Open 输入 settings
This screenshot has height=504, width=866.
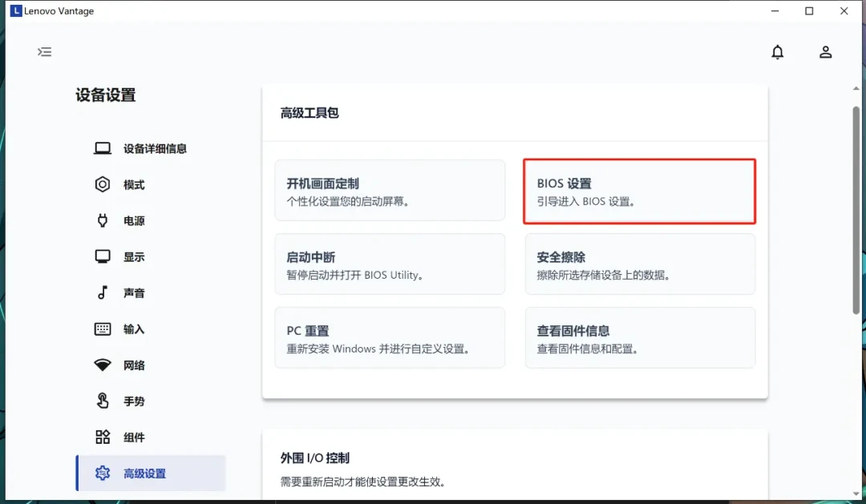pos(151,329)
